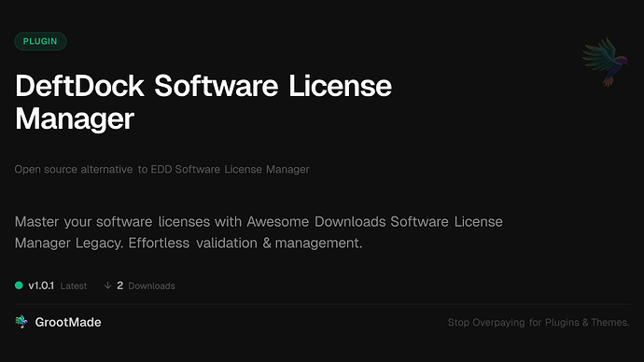Image resolution: width=644 pixels, height=362 pixels.
Task: Click the '2' downloads count
Action: pyautogui.click(x=119, y=285)
